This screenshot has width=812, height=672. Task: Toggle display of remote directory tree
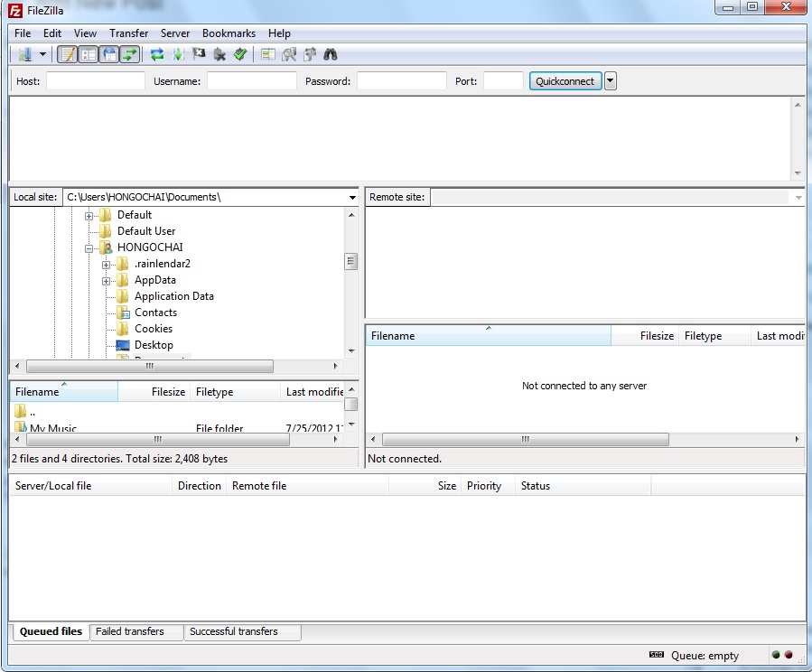[x=109, y=54]
